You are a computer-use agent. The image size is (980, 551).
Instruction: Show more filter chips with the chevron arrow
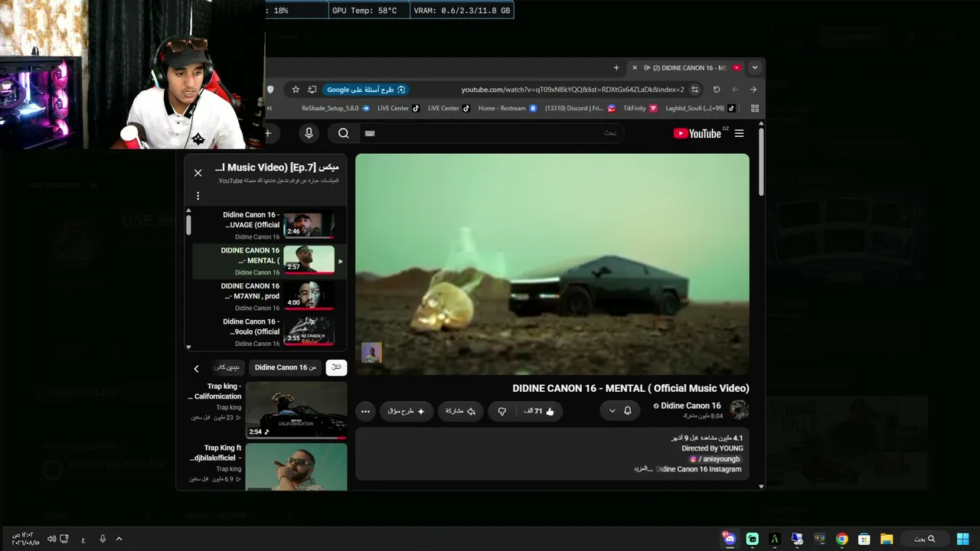point(196,368)
